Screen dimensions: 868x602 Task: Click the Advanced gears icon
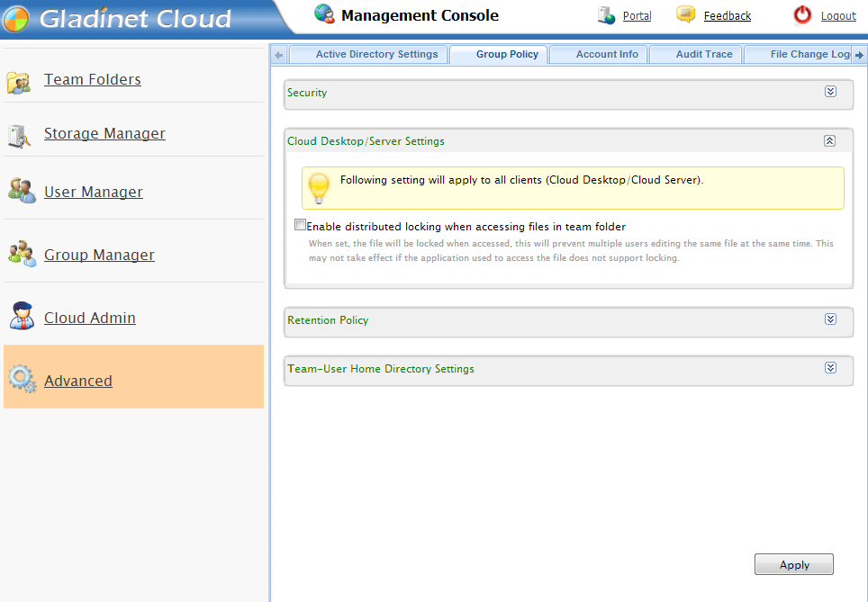click(x=23, y=379)
